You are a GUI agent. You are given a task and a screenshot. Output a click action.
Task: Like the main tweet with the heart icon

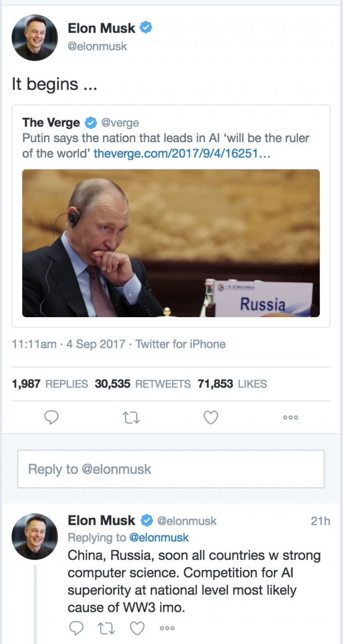211,417
